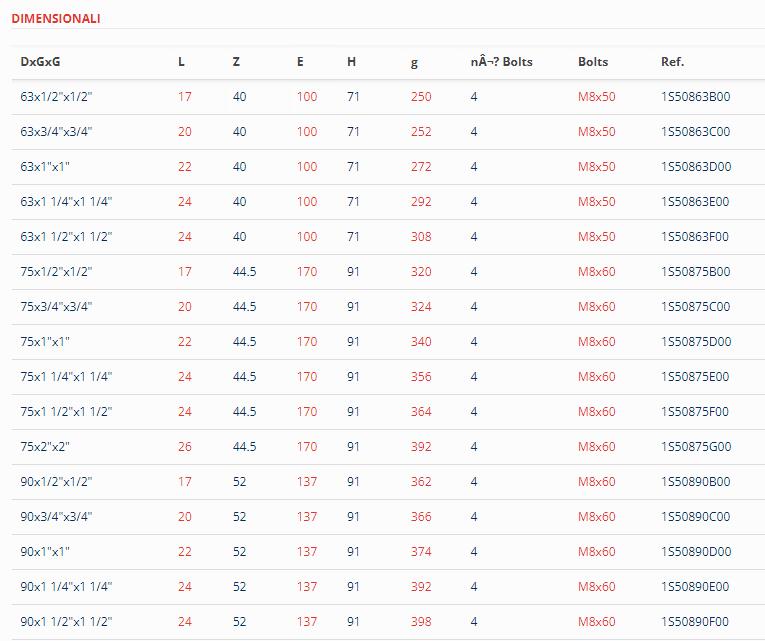The image size is (765, 641).
Task: Select reference code 1S50890F00
Action: pos(695,621)
